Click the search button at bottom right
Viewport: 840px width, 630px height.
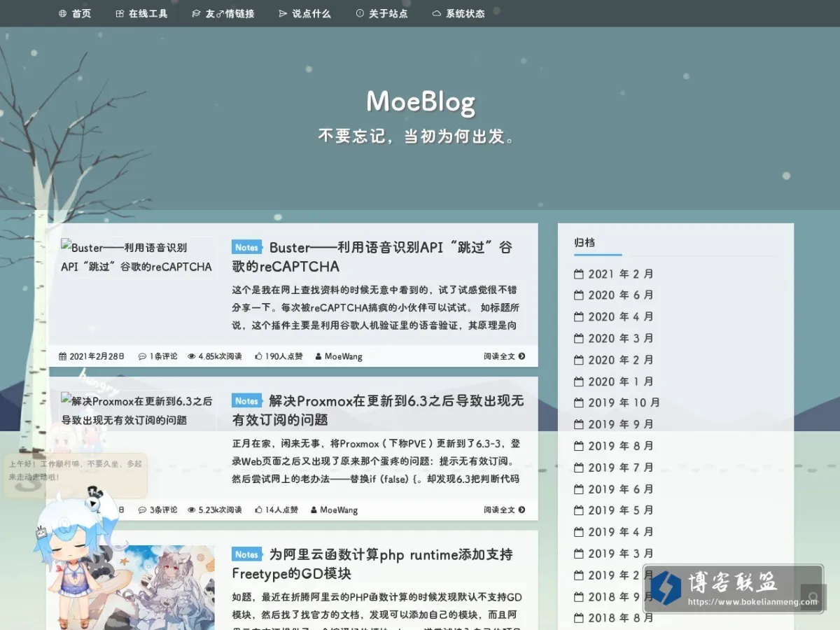click(813, 598)
